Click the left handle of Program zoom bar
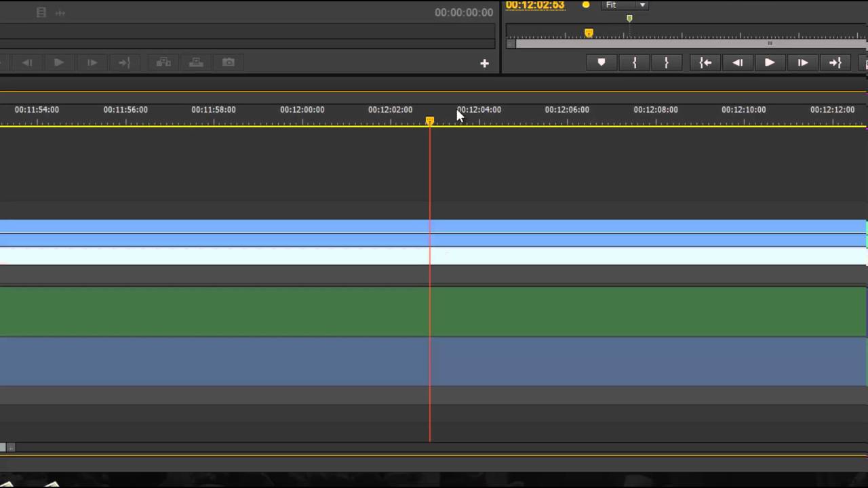This screenshot has width=868, height=488. coord(511,43)
